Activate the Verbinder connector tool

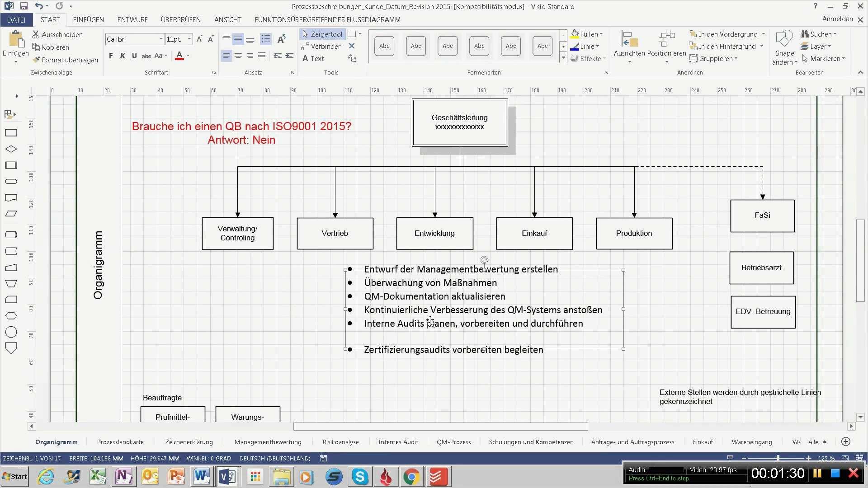(x=321, y=47)
